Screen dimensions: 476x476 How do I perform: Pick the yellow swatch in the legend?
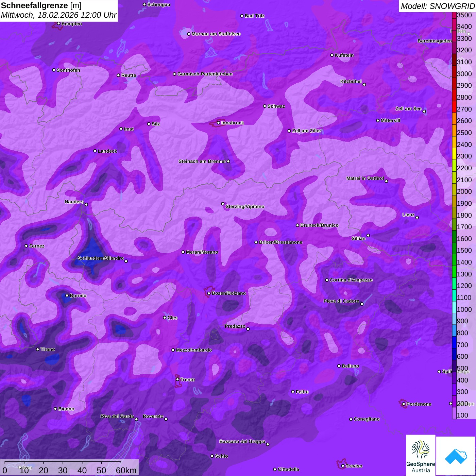point(454,154)
